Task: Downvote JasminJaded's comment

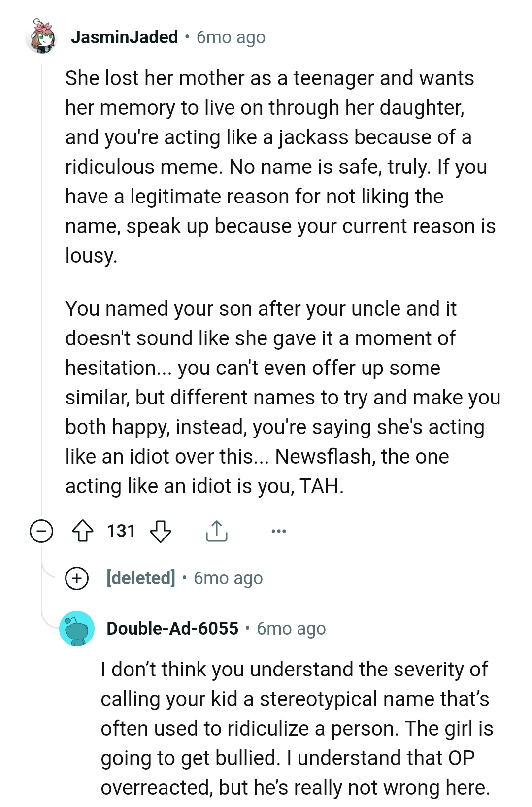Action: pos(160,532)
